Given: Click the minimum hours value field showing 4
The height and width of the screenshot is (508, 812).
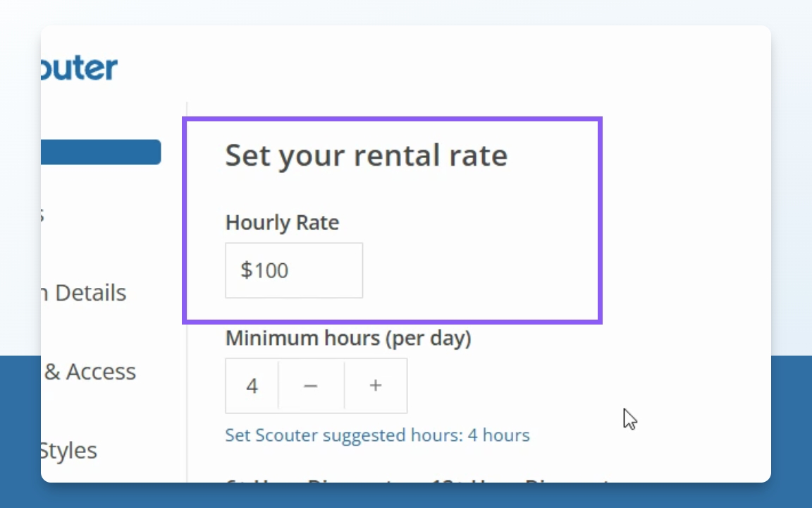Looking at the screenshot, I should [x=252, y=385].
